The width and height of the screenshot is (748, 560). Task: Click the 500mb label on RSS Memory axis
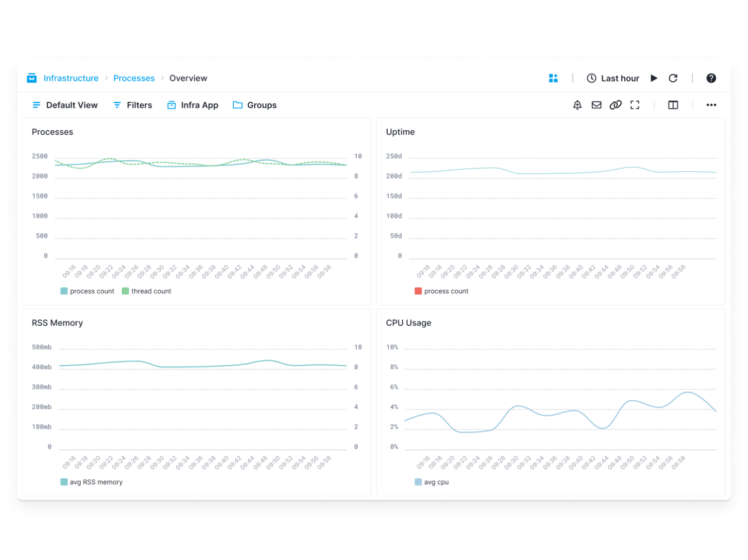pyautogui.click(x=41, y=347)
